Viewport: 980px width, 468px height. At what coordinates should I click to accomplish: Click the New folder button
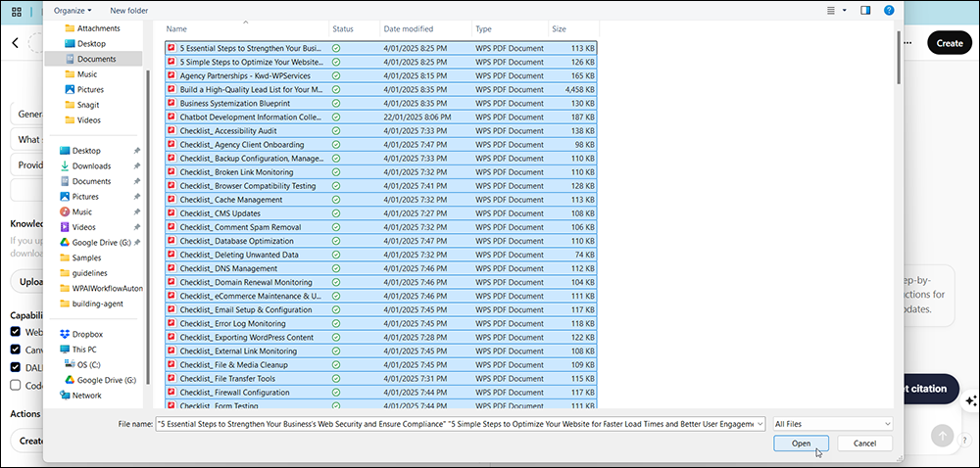tap(128, 10)
